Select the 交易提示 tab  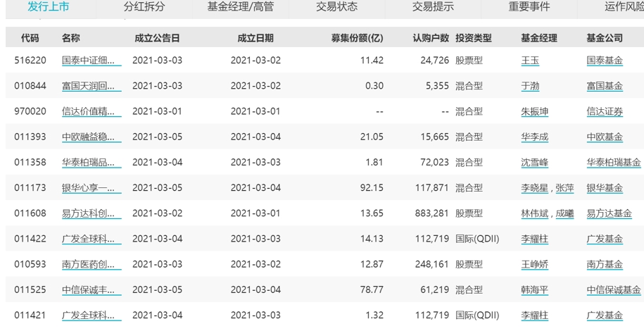tap(433, 6)
